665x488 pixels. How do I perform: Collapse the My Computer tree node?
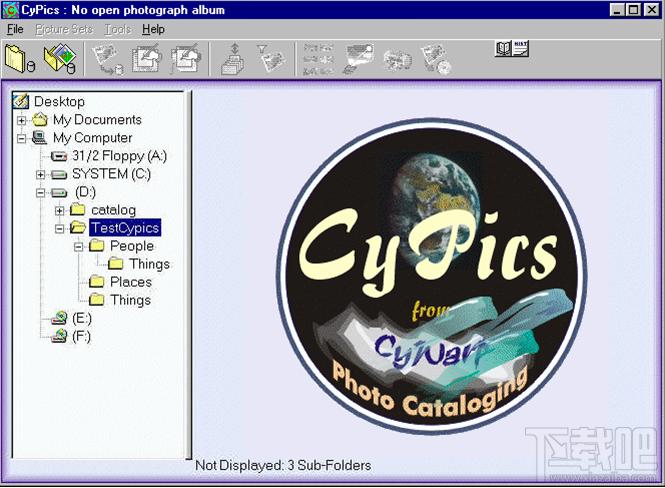click(21, 138)
